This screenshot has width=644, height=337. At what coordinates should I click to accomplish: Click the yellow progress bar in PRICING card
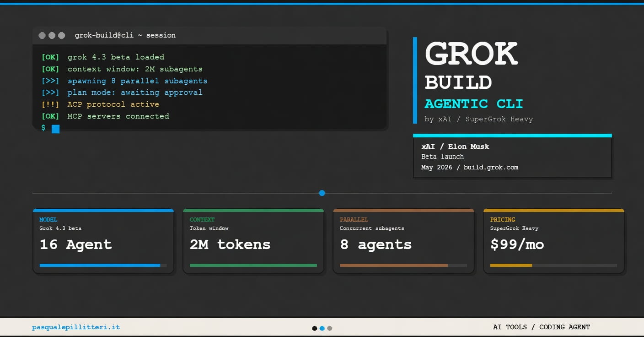point(511,265)
